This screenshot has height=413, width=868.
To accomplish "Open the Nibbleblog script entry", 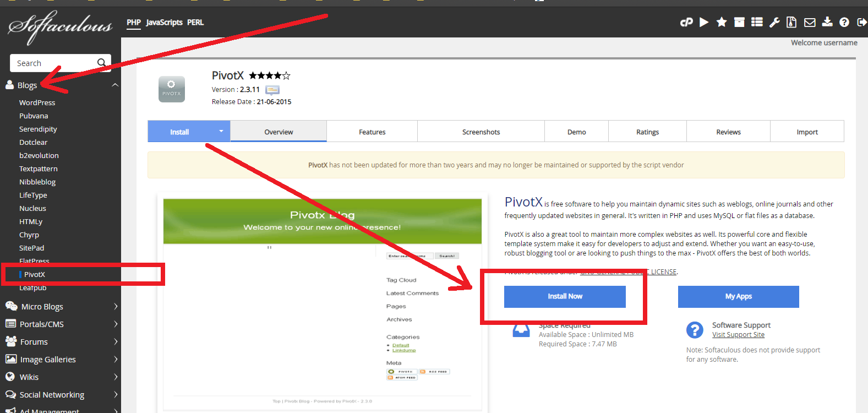I will [x=37, y=182].
